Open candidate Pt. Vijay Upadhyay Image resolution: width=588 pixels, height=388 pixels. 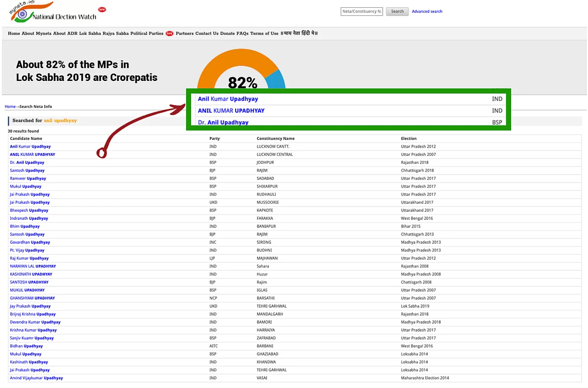tap(27, 250)
